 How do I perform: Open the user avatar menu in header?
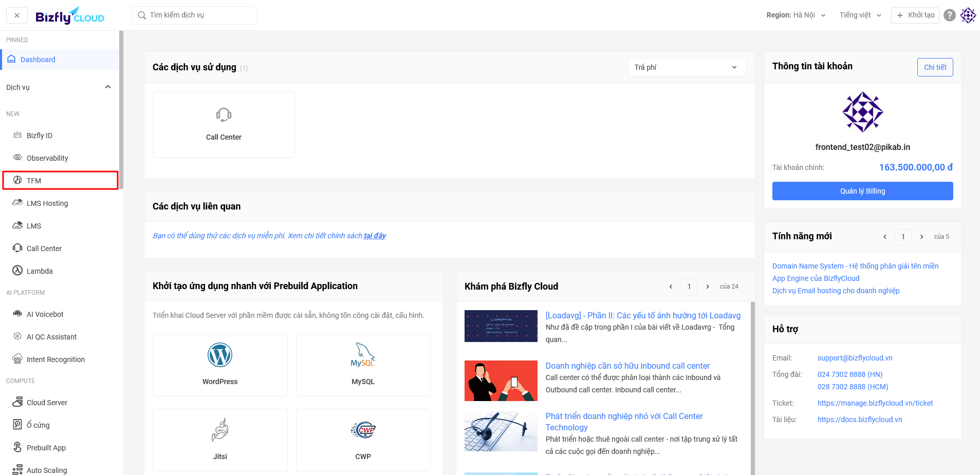tap(968, 15)
